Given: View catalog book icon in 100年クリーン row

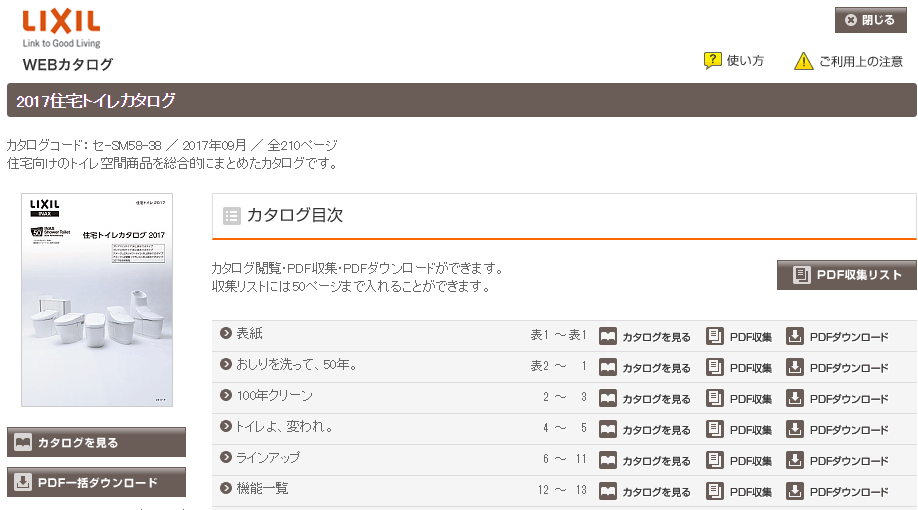Looking at the screenshot, I should coord(608,398).
